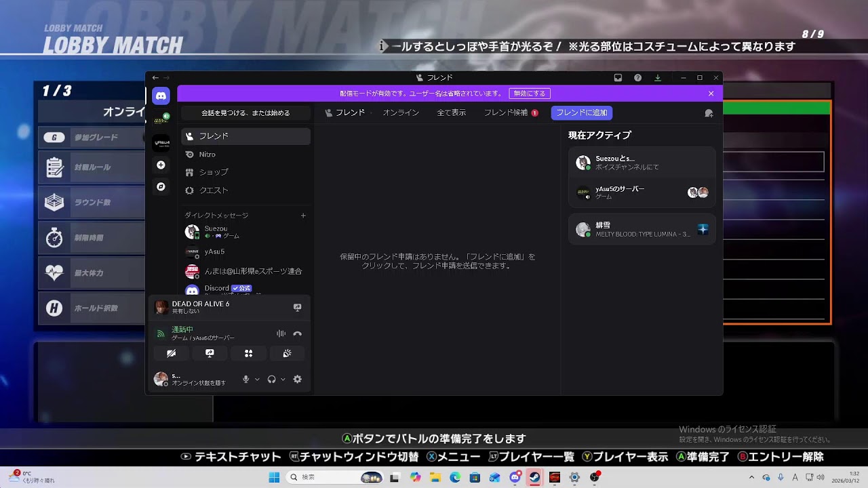Screen dimensions: 868x488
Task: Click the green download update icon
Action: 657,78
